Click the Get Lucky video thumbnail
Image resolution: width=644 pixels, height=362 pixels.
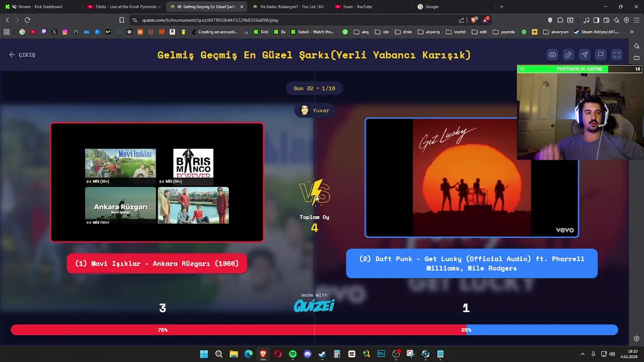point(472,177)
